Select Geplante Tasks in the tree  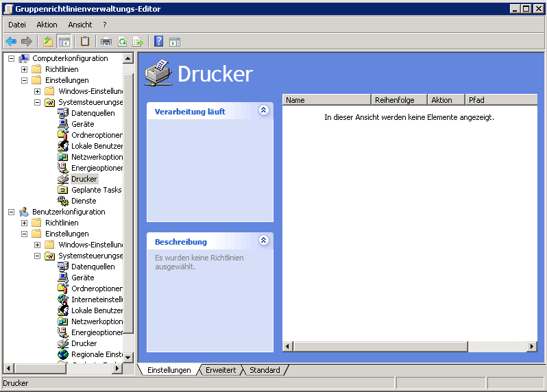96,190
